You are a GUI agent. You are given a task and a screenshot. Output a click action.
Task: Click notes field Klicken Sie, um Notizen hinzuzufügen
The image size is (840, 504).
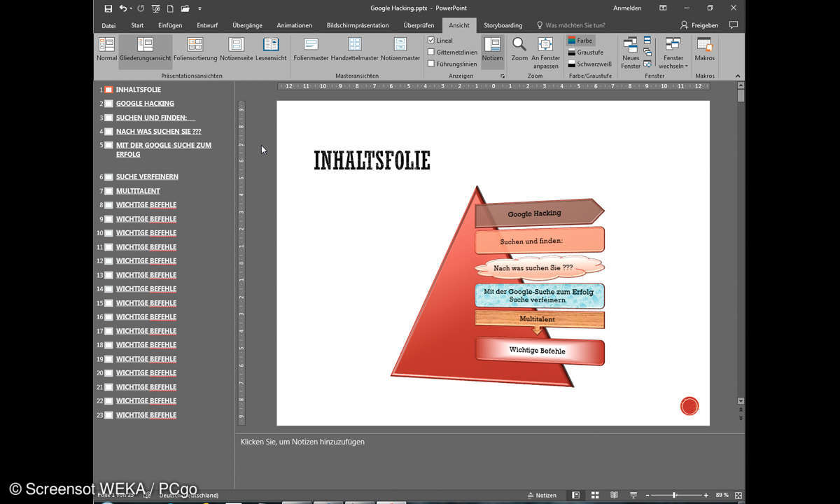tap(302, 442)
